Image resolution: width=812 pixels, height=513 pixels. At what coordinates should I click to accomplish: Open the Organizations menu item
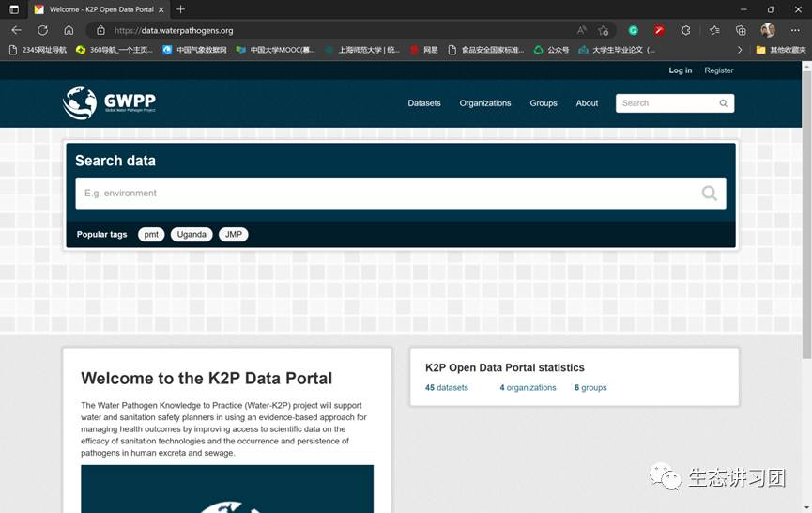(485, 103)
